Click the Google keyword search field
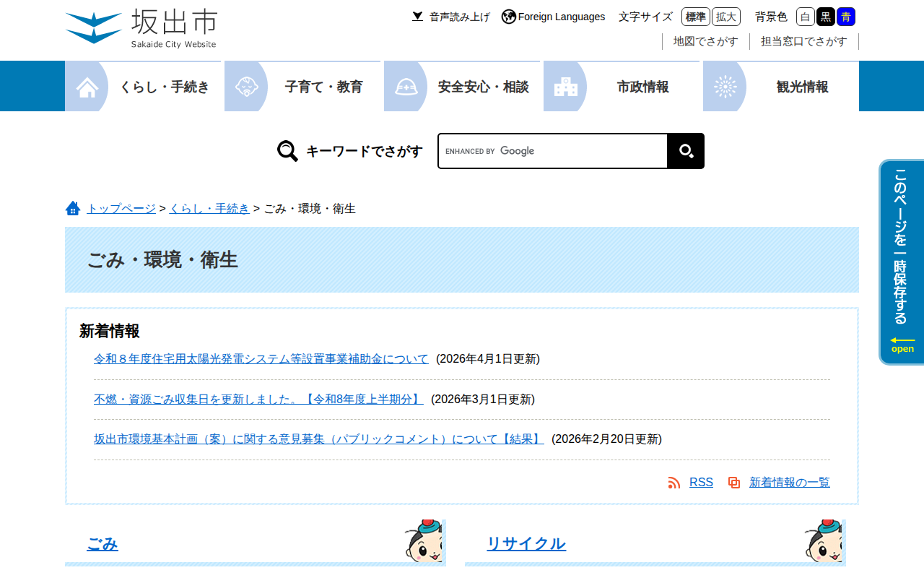This screenshot has height=578, width=924. tap(553, 151)
